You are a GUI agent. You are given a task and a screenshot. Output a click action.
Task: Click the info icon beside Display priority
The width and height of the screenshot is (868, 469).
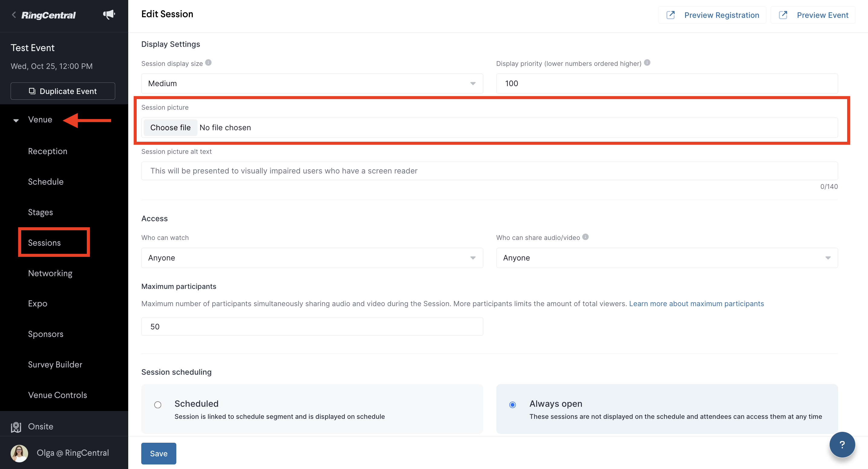point(647,63)
